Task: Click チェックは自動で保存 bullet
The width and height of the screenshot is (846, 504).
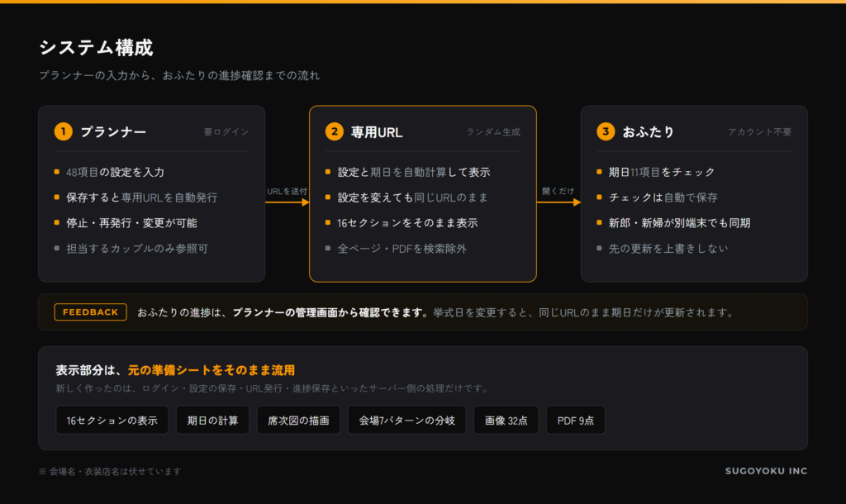Action: 663,197
